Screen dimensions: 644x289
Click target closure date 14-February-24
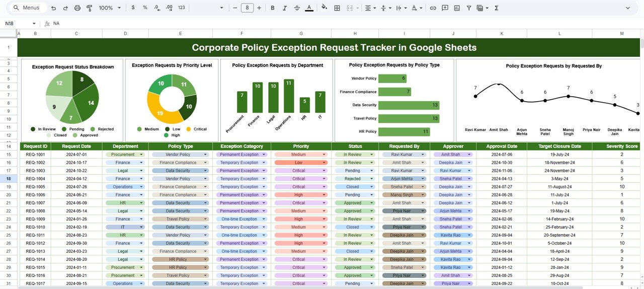559,219
